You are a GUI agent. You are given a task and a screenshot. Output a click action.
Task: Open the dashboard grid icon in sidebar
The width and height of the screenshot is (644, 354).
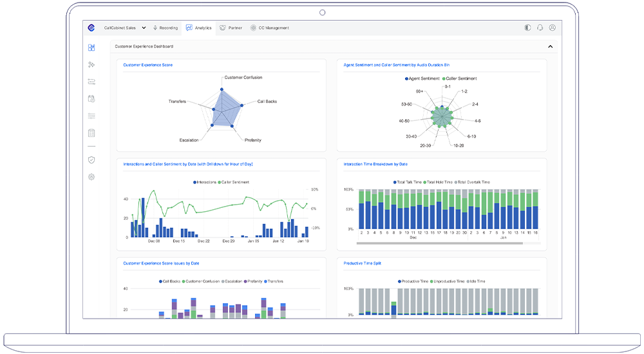tap(91, 48)
